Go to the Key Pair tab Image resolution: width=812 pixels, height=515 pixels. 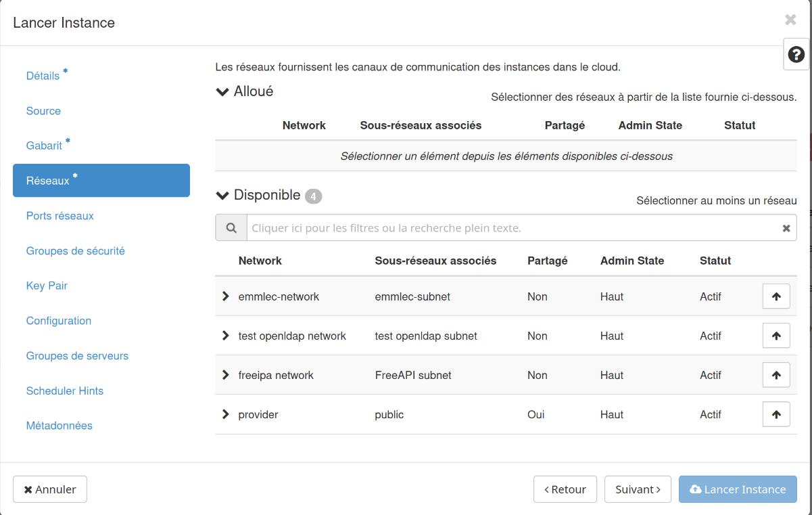(x=47, y=286)
